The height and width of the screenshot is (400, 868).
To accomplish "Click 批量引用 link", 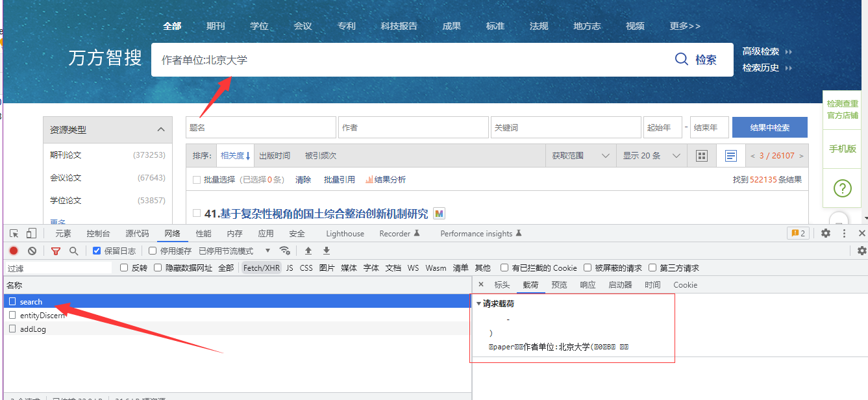I will tap(340, 180).
